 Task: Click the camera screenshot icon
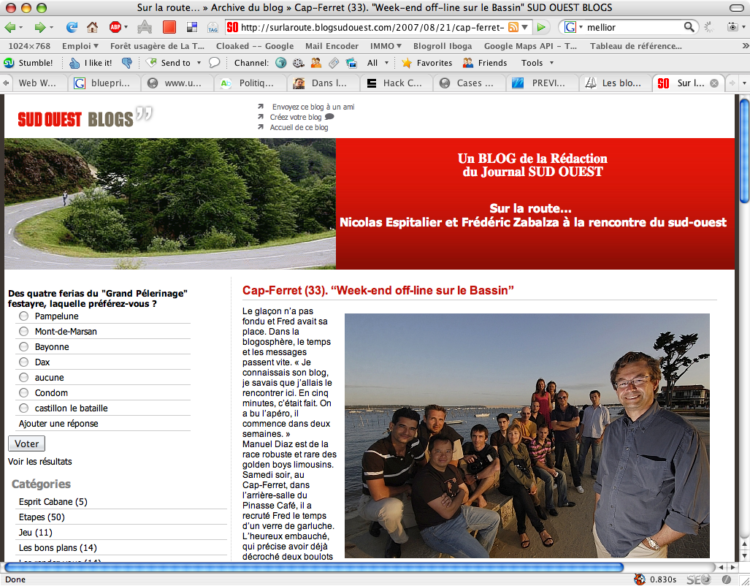(x=732, y=27)
